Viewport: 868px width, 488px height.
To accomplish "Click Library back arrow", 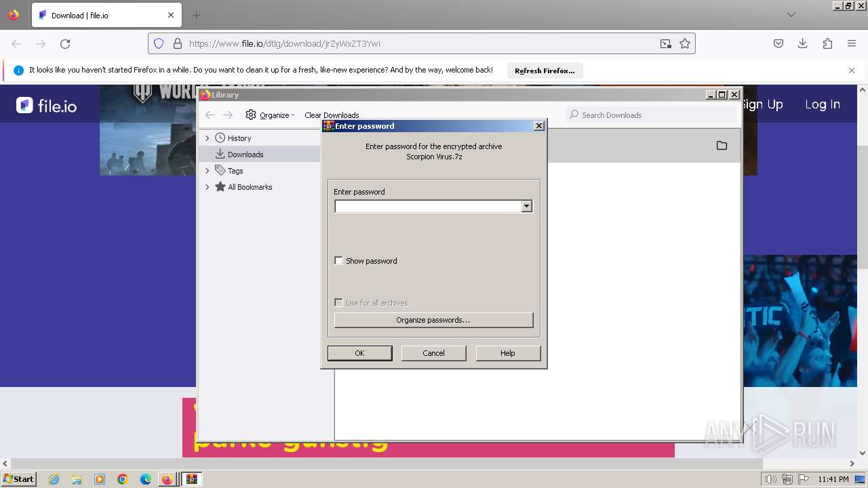I will (x=210, y=115).
